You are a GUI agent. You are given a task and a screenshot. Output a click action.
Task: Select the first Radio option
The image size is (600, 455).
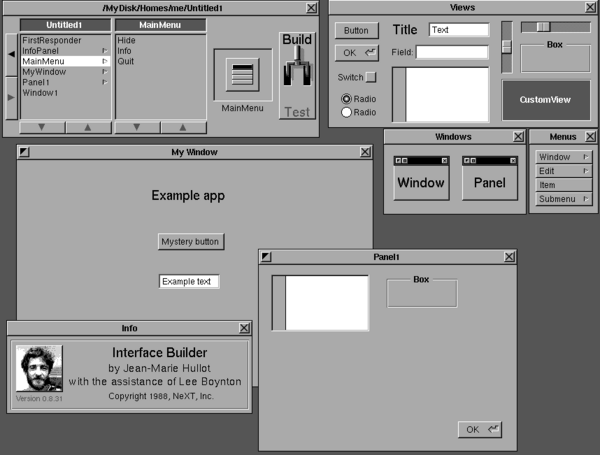(346, 99)
